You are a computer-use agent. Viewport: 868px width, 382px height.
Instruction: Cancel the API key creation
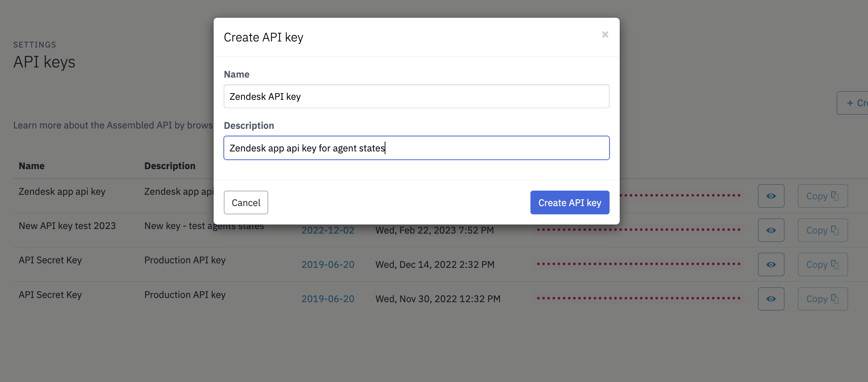(246, 203)
